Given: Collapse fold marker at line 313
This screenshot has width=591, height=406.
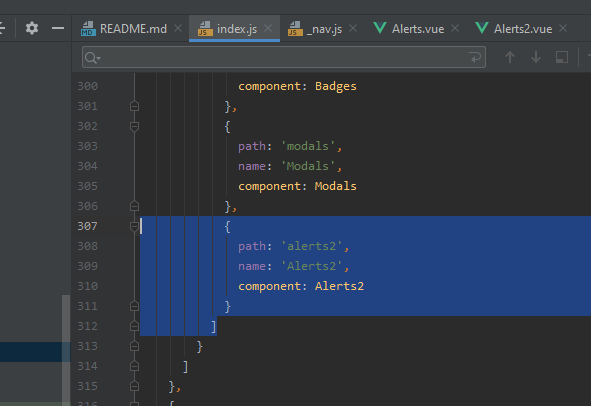Looking at the screenshot, I should (134, 346).
